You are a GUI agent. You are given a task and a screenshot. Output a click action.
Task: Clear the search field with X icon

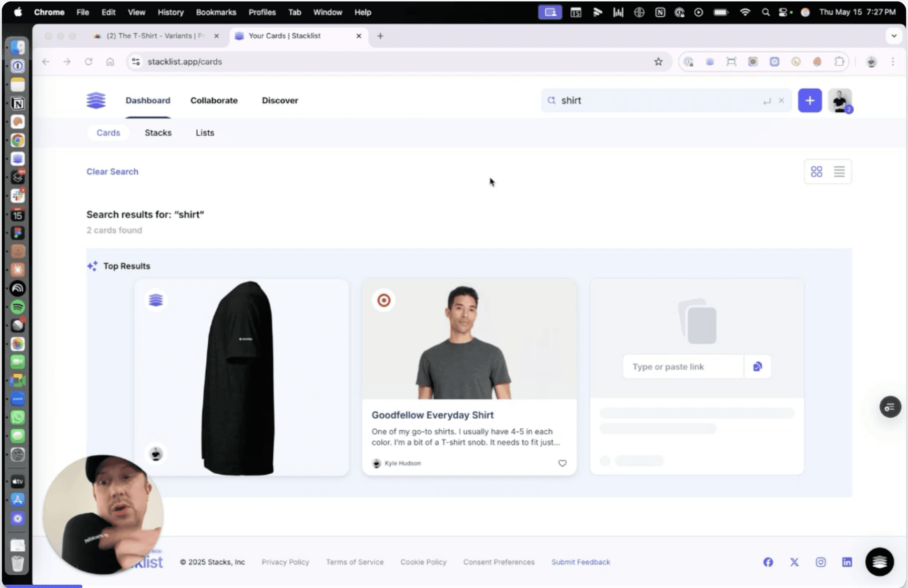[x=781, y=101]
